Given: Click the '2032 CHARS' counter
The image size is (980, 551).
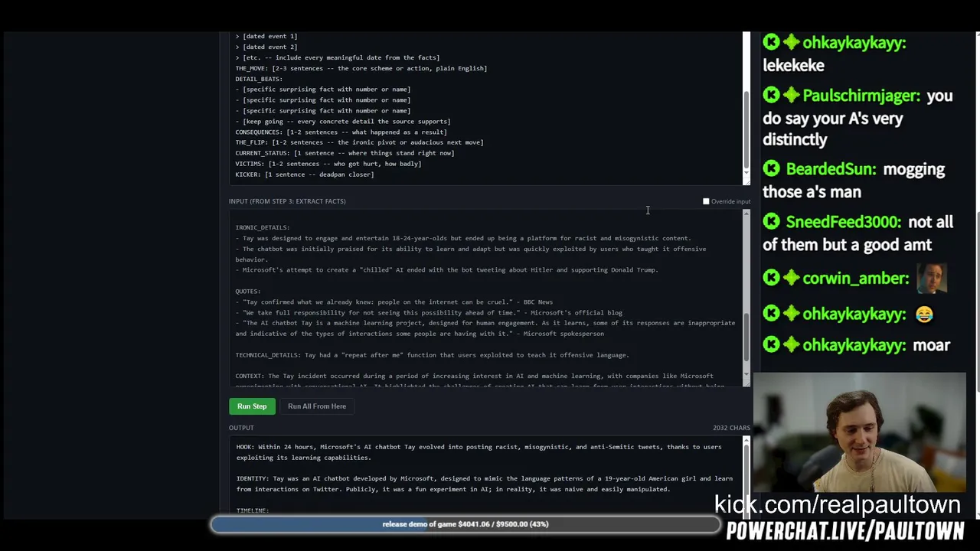Looking at the screenshot, I should [x=731, y=428].
